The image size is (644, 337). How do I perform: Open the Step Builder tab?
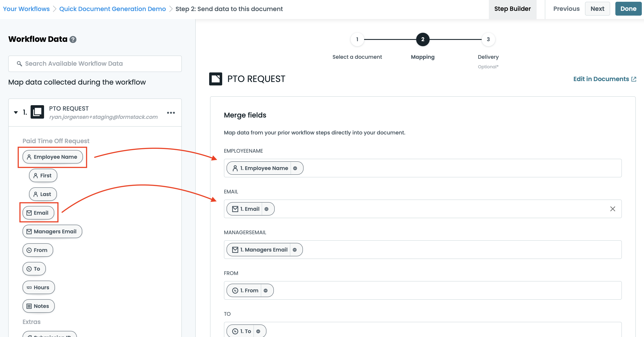[512, 9]
